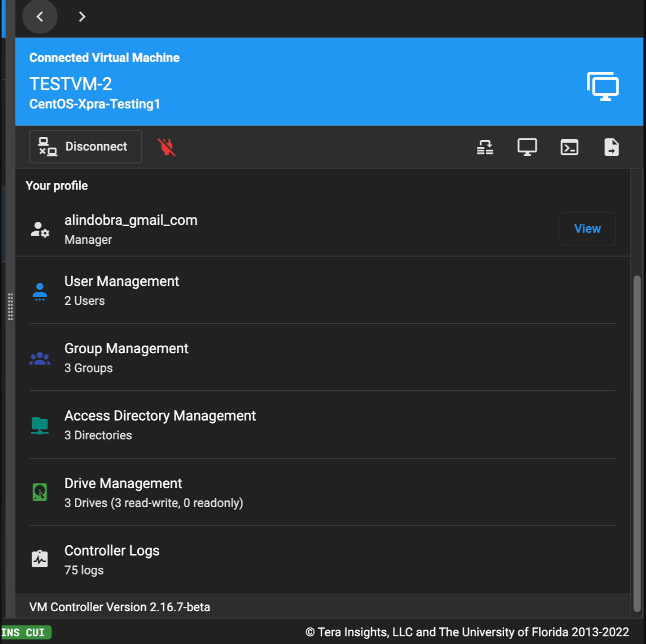Click the large virtual machine screens icon
Screen dimensions: 646x644
pos(603,86)
